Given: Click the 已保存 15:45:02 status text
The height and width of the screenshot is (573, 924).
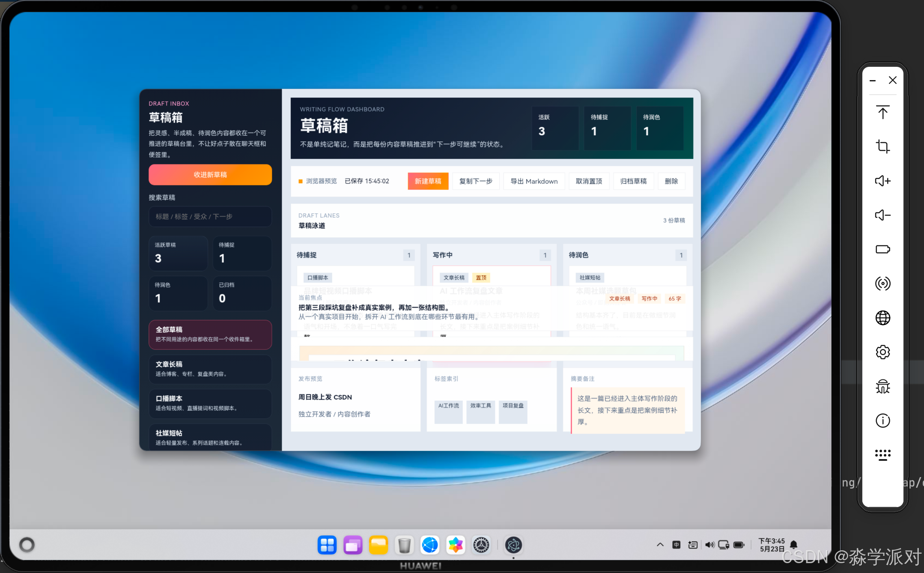Looking at the screenshot, I should click(367, 181).
